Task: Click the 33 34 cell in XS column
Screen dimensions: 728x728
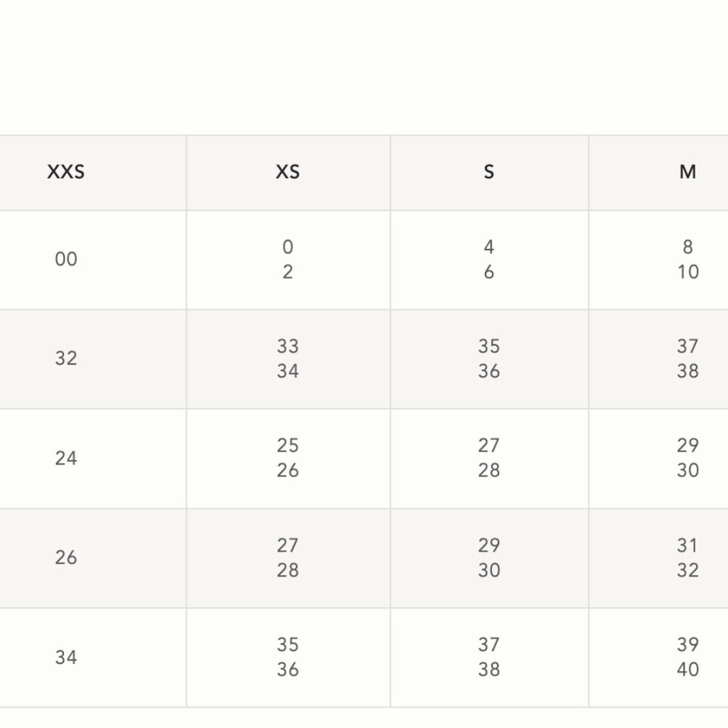Action: 288,359
